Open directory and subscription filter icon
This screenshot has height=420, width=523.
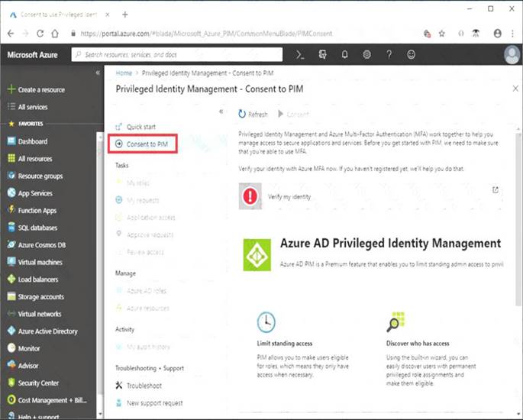tap(322, 55)
